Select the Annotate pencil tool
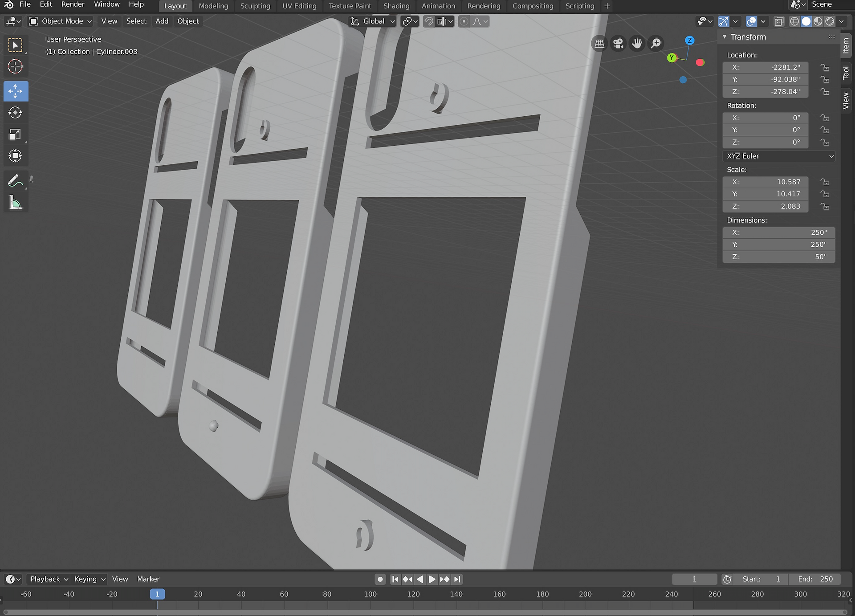 point(16,181)
